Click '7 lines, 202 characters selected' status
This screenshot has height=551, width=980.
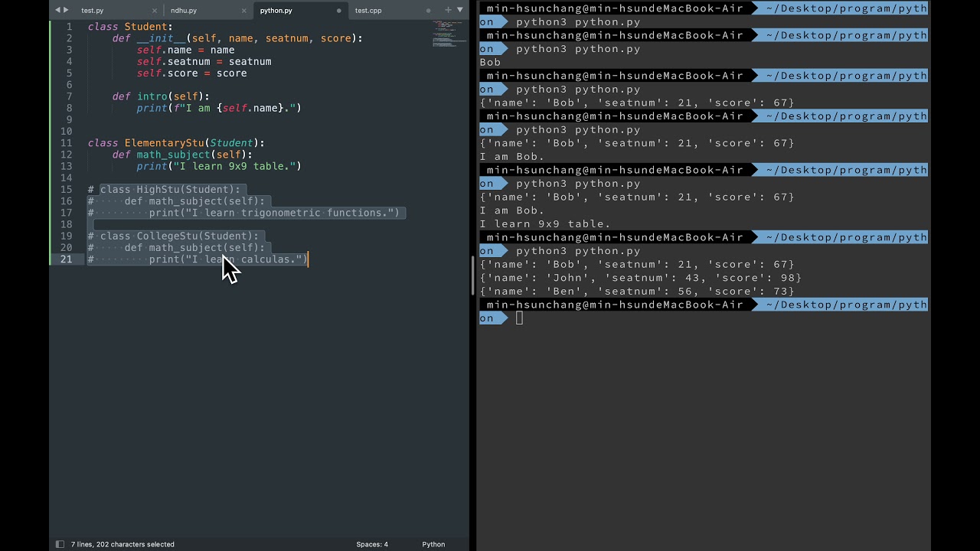pyautogui.click(x=122, y=544)
